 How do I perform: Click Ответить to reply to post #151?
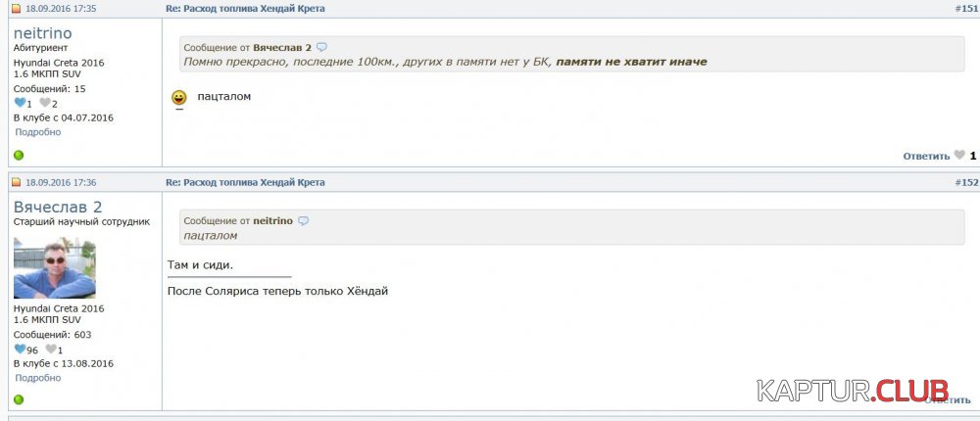pyautogui.click(x=926, y=156)
